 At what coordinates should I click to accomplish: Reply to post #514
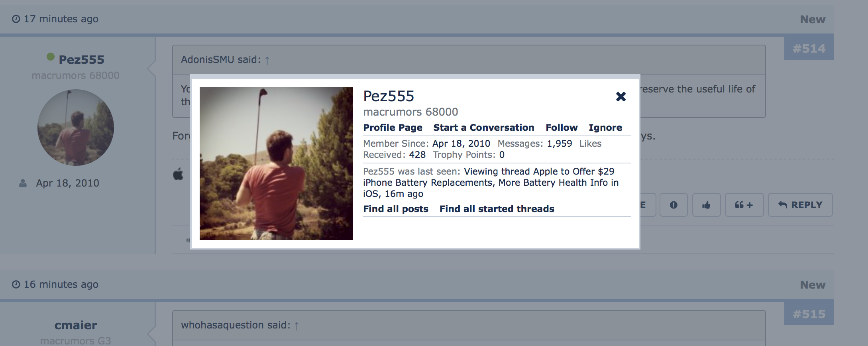800,205
